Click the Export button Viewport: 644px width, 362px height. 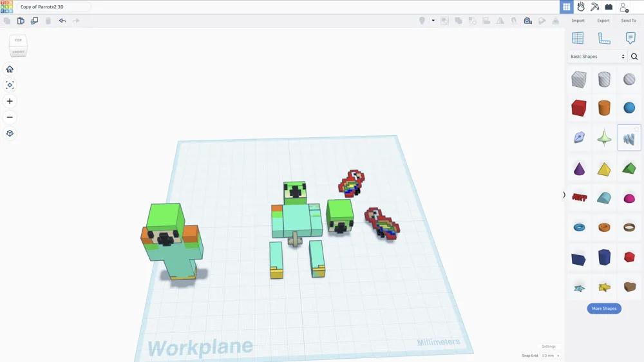pos(603,21)
